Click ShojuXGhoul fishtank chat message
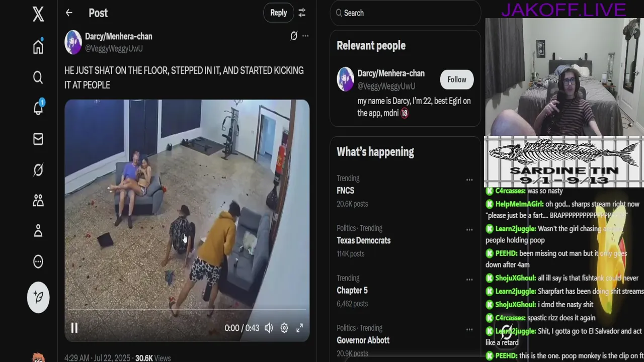 click(562, 278)
